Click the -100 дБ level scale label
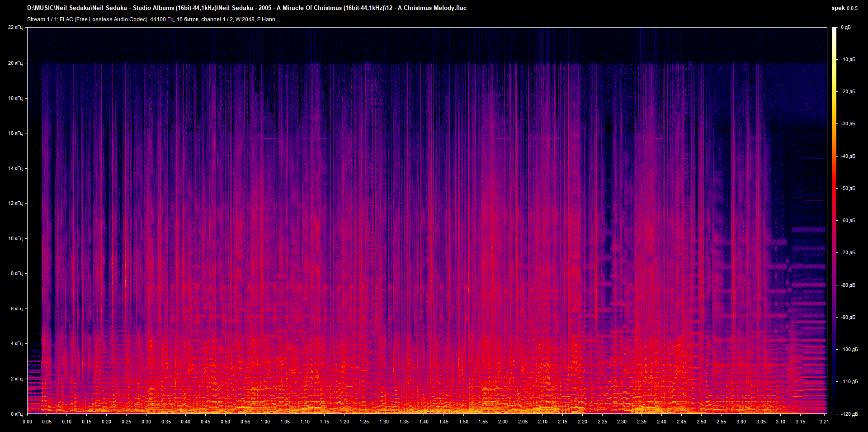 tap(849, 349)
